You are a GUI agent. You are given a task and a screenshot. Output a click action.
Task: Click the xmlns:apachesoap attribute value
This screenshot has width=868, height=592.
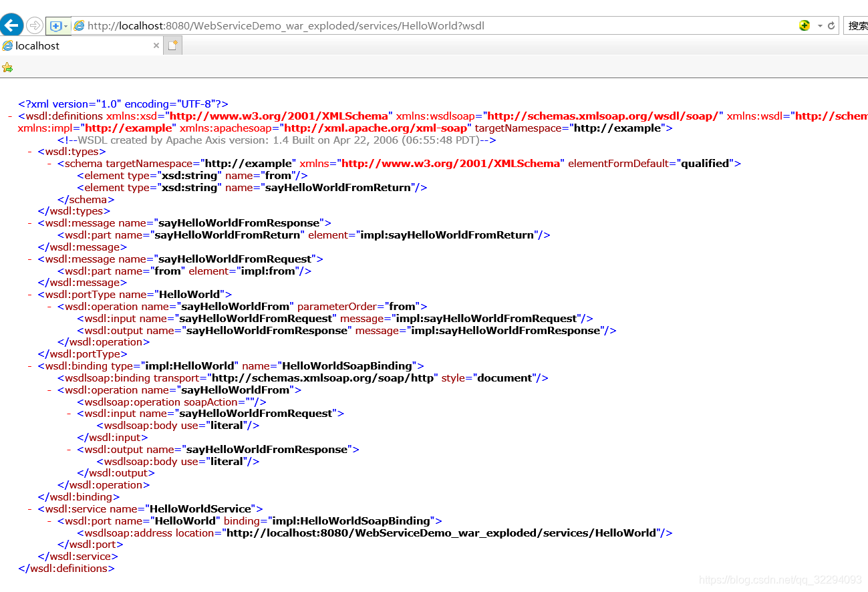378,128
